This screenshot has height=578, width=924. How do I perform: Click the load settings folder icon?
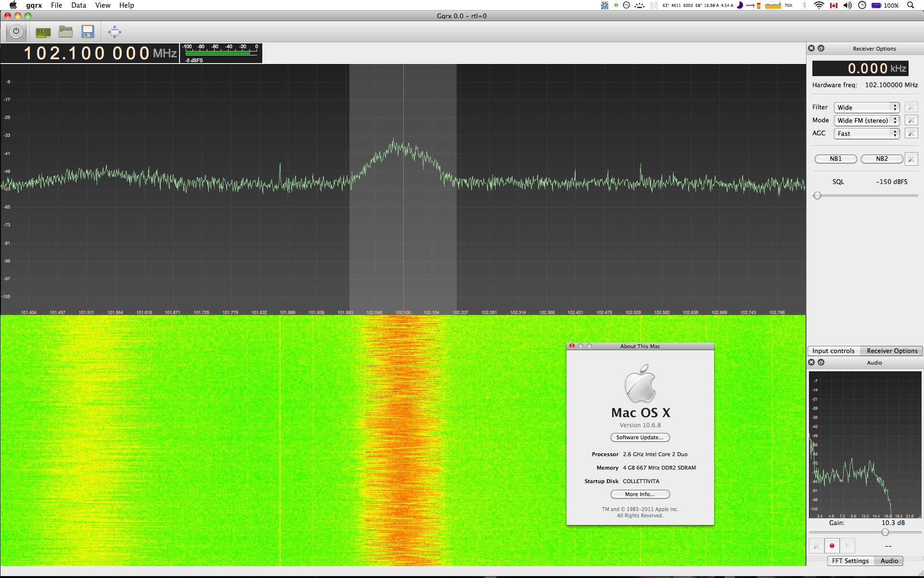pyautogui.click(x=65, y=32)
